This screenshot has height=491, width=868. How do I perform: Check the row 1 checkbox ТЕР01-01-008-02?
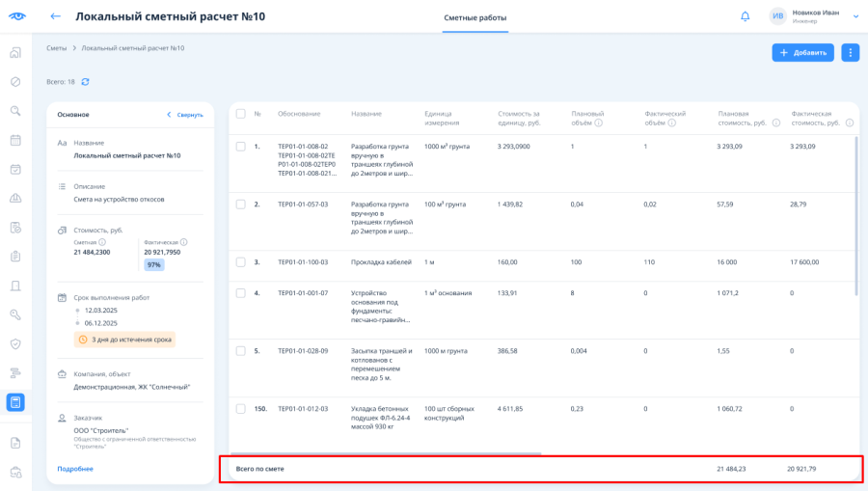tap(241, 147)
